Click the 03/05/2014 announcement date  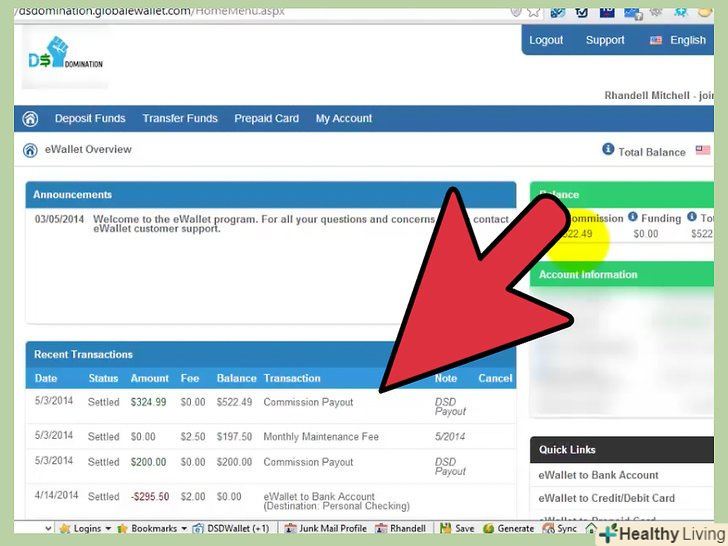coord(59,219)
